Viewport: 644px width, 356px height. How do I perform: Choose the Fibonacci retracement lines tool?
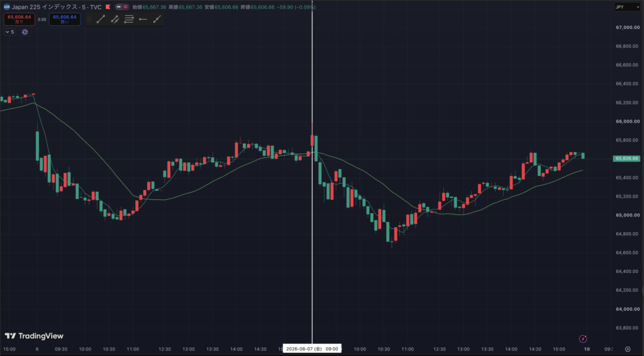129,19
